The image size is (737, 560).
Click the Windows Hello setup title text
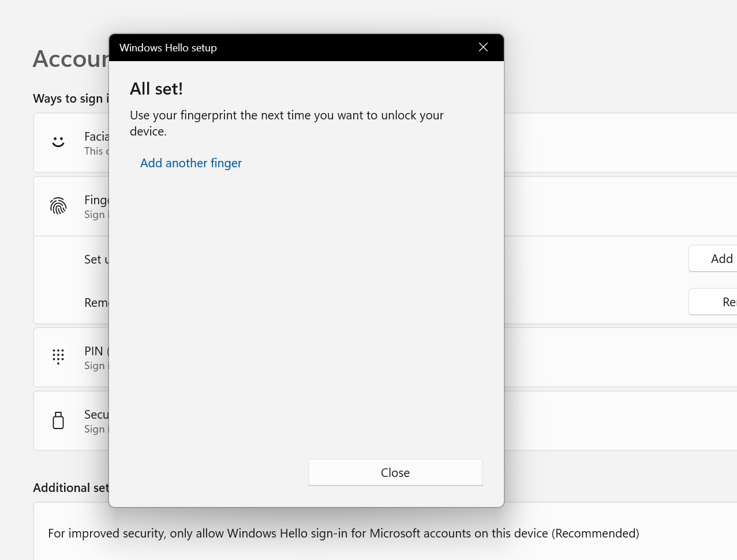(x=168, y=48)
